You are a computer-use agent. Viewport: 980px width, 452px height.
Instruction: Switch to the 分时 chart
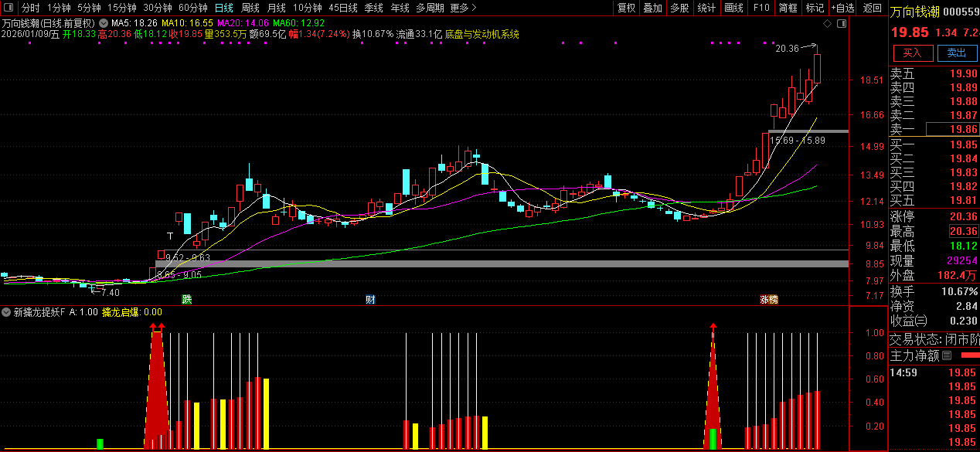[x=30, y=8]
